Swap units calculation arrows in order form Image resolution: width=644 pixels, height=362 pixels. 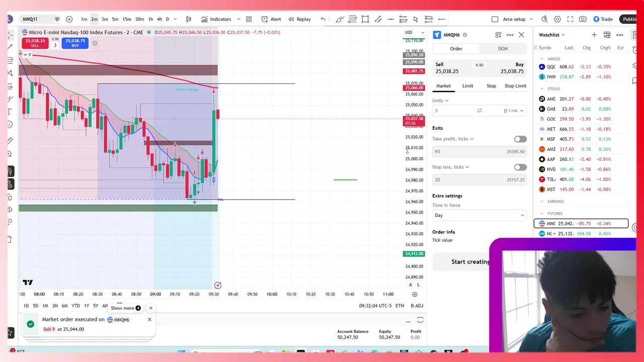point(479,111)
